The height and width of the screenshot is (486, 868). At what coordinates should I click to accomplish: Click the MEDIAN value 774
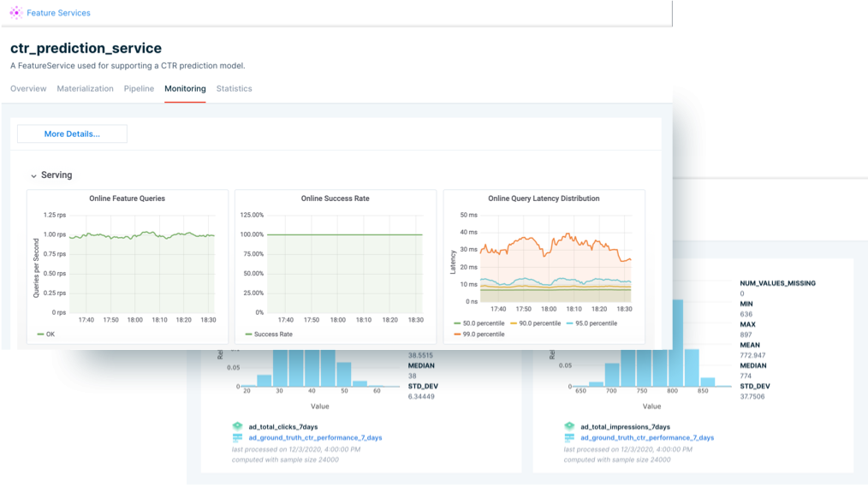(746, 376)
